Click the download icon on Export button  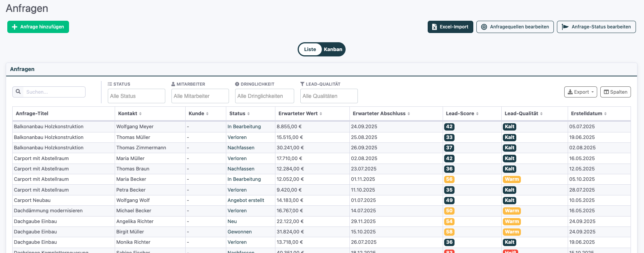pos(570,92)
